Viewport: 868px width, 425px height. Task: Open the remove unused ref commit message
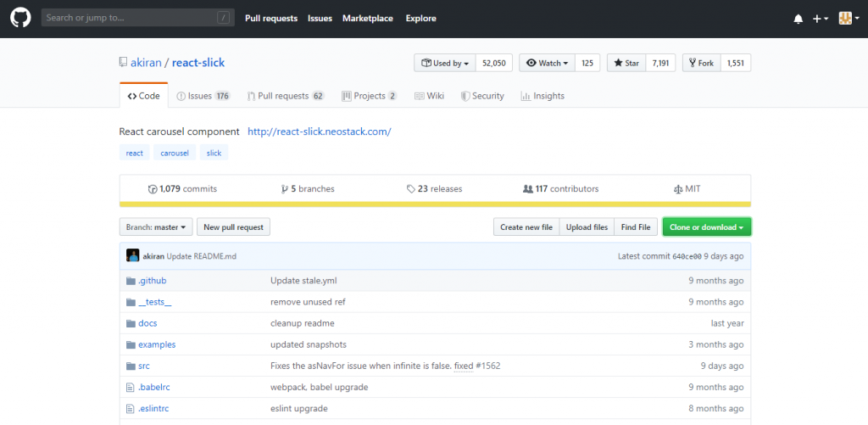[308, 302]
